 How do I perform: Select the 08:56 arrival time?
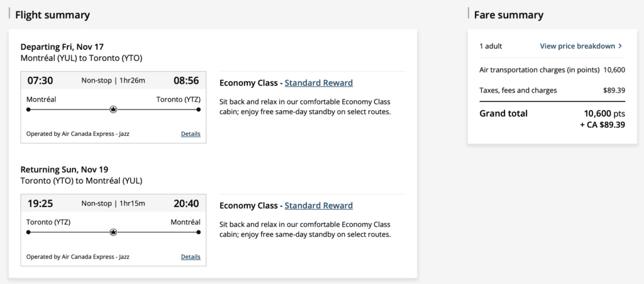[187, 80]
